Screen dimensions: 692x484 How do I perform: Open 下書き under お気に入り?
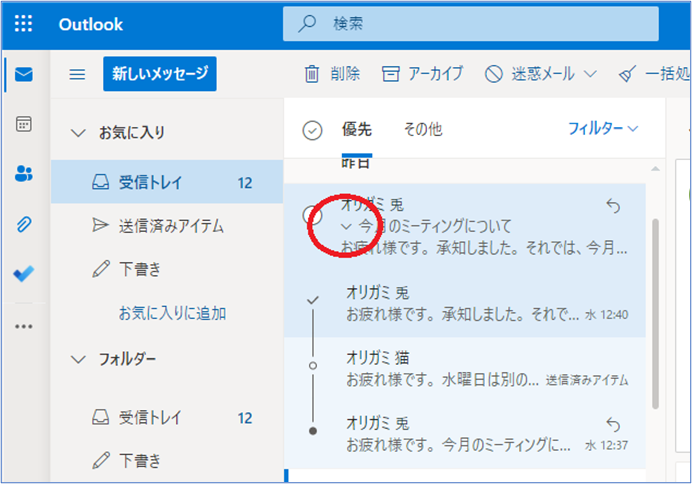point(167,269)
